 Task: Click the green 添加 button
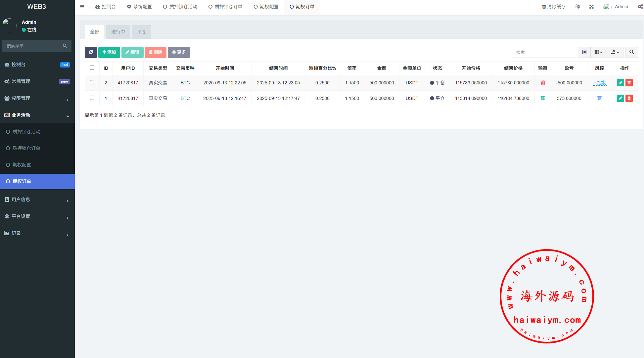coord(109,52)
